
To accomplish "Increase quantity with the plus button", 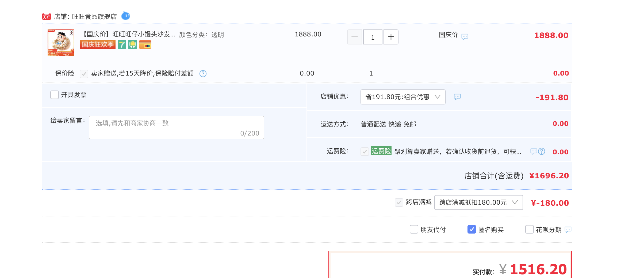I will pos(391,37).
